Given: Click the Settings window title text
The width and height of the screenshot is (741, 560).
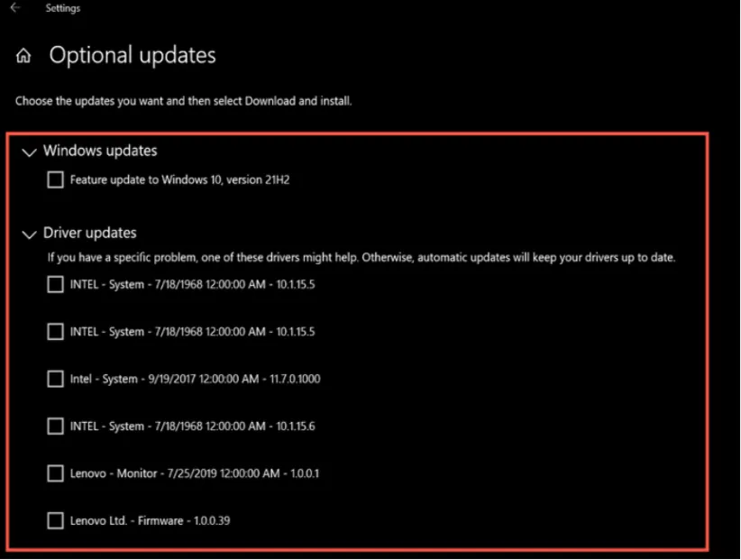Looking at the screenshot, I should [x=63, y=8].
